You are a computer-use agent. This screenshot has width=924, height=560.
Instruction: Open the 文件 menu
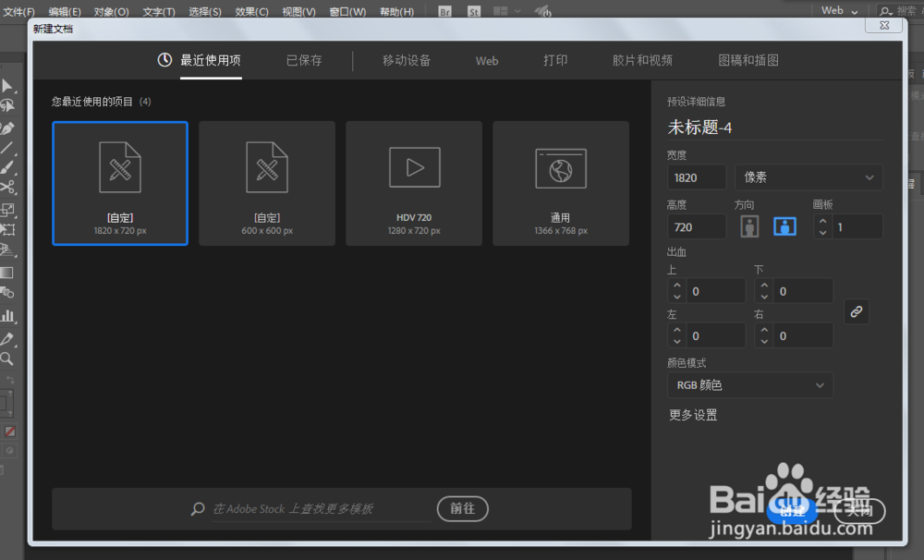coord(17,11)
